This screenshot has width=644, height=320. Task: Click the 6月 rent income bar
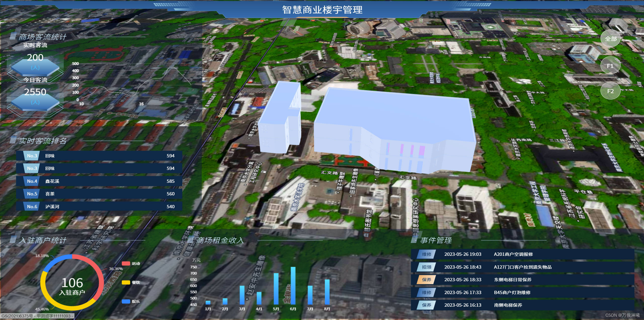click(x=293, y=286)
